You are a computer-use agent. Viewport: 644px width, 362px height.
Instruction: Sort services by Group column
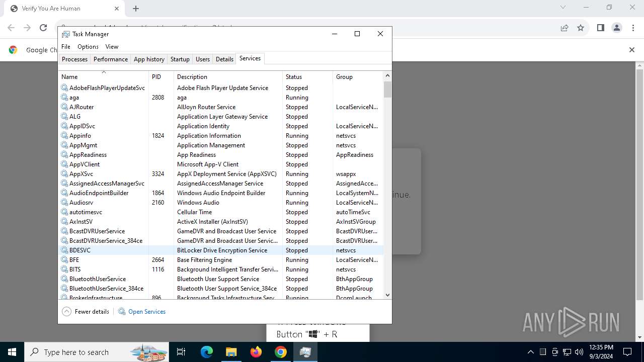coord(358,76)
